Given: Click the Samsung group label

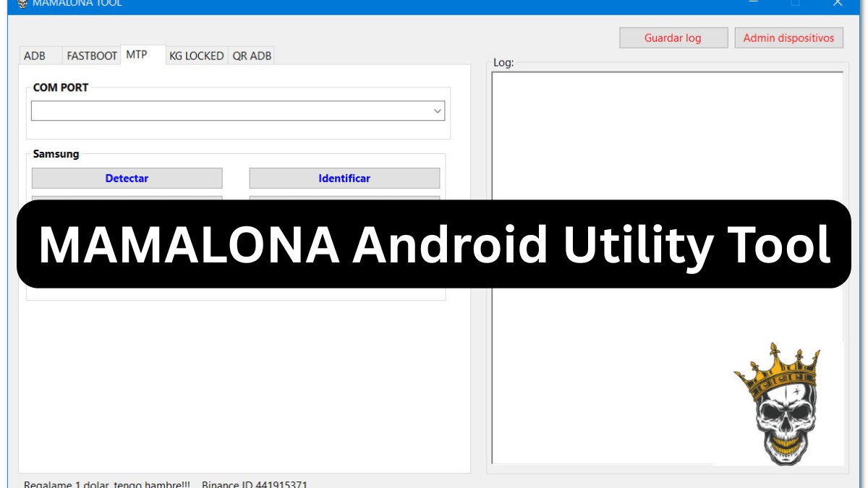Looking at the screenshot, I should click(x=56, y=154).
